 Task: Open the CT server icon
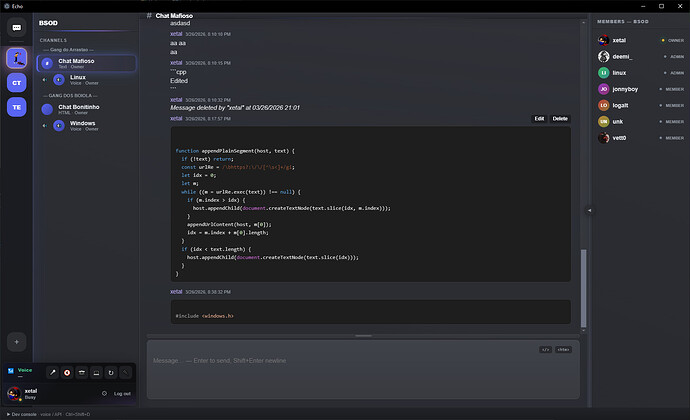tap(17, 83)
